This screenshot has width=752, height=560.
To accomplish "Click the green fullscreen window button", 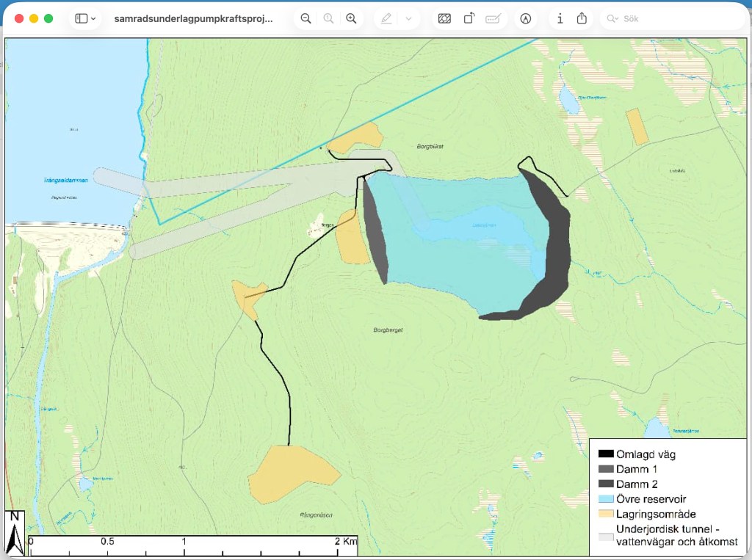I will click(48, 18).
